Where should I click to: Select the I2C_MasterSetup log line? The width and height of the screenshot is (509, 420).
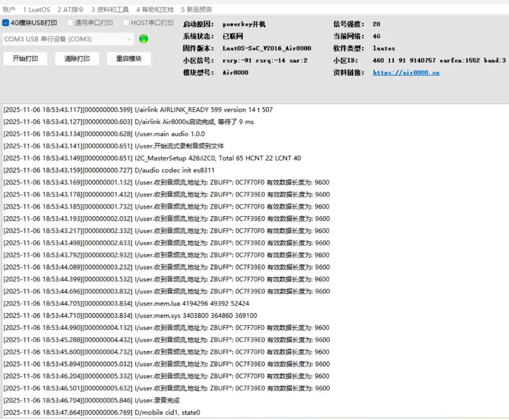[152, 158]
